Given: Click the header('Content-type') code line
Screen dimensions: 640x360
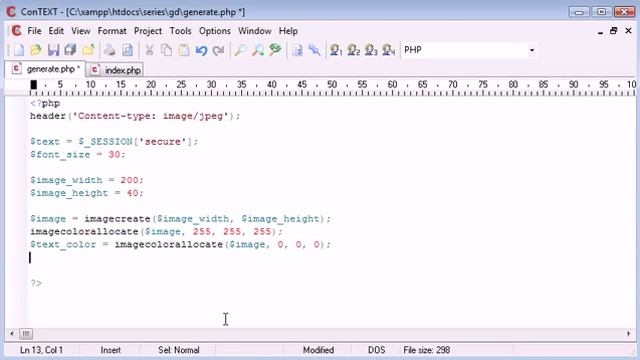Looking at the screenshot, I should pos(135,116).
